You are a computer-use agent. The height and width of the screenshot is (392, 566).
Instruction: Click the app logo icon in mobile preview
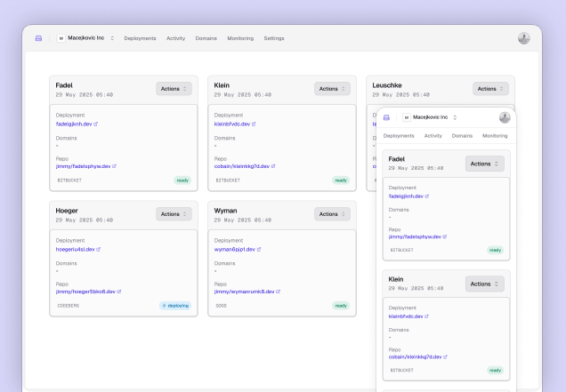coord(386,117)
